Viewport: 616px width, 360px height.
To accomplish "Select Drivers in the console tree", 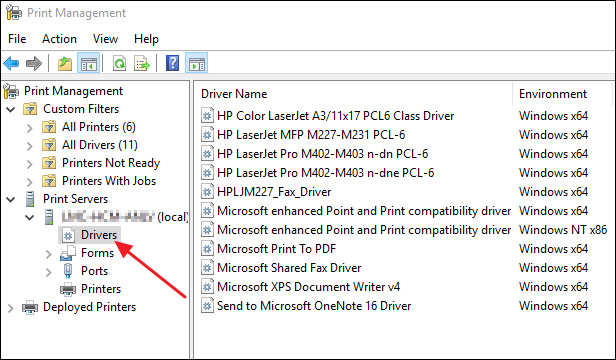I will pyautogui.click(x=99, y=235).
